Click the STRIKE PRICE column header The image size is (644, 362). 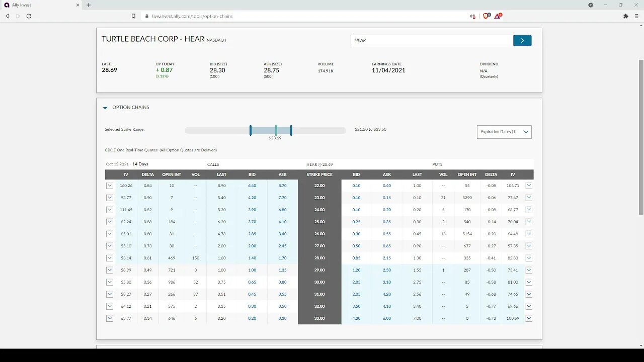click(x=319, y=174)
